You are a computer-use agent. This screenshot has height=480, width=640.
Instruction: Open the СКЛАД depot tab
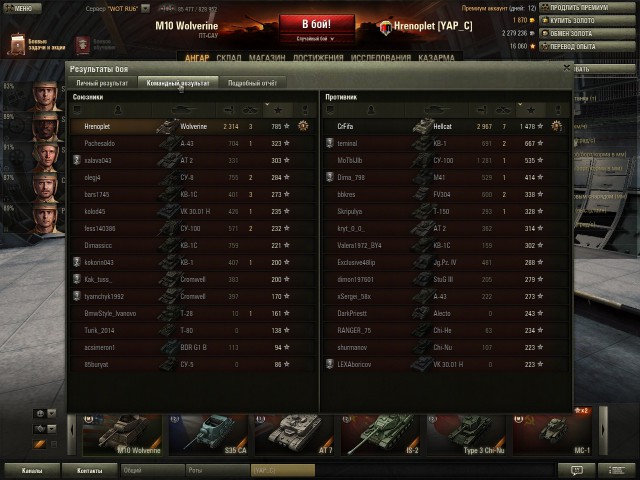(x=229, y=58)
